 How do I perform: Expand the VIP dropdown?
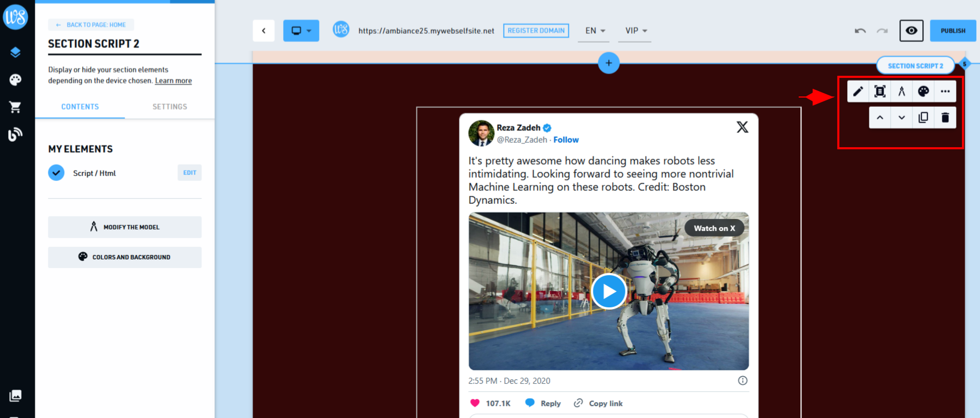click(636, 31)
